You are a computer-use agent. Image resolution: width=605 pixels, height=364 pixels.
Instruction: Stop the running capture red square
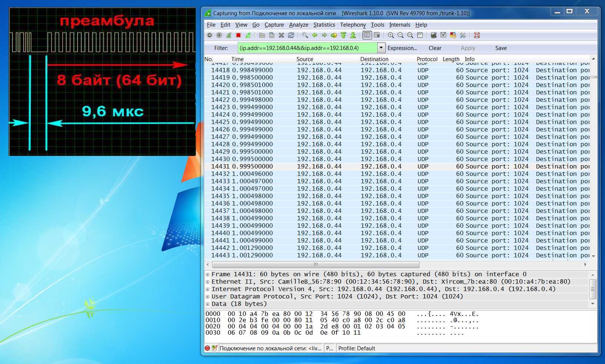238,35
